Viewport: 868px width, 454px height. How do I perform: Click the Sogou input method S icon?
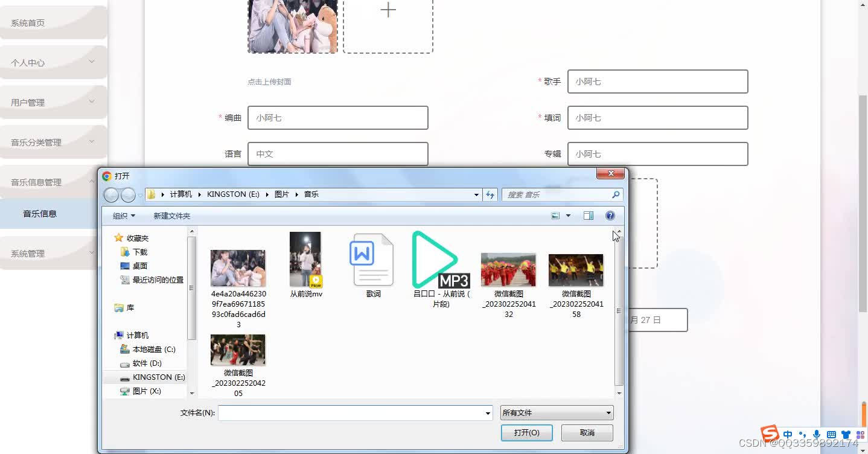click(770, 433)
